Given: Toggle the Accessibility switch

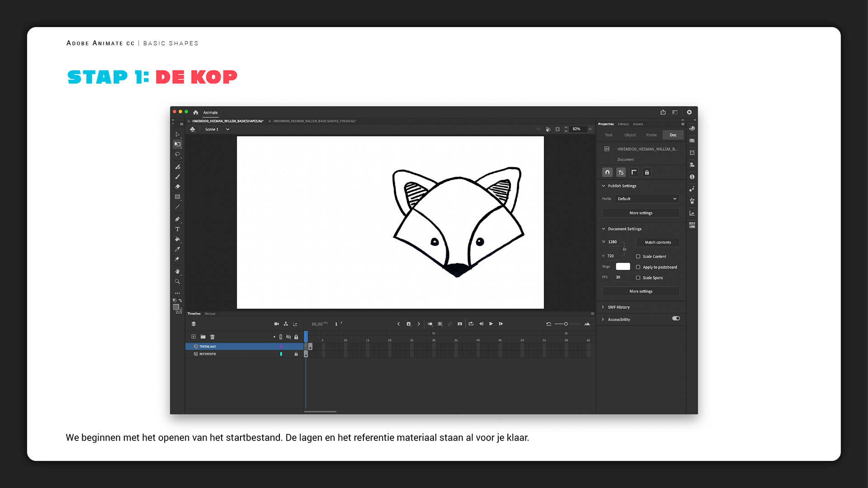Looking at the screenshot, I should (x=676, y=319).
